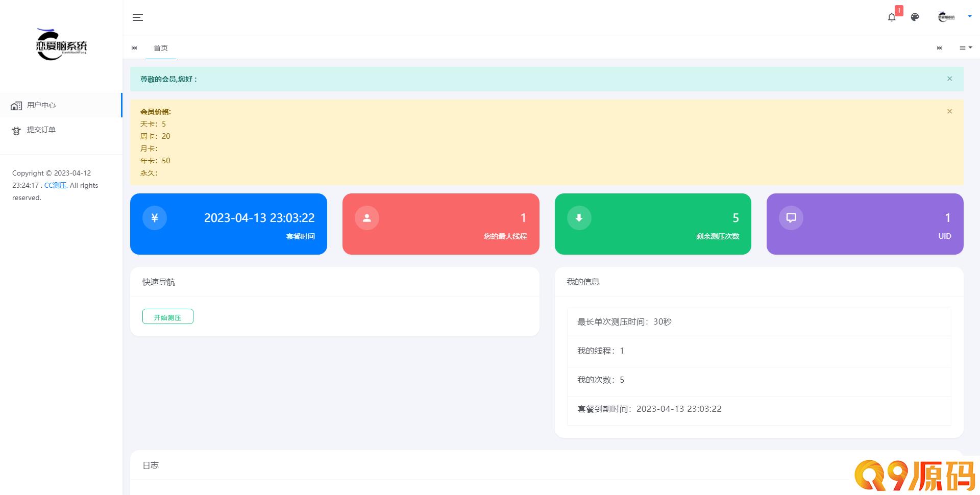Select the 您的最大线程 red card

441,224
